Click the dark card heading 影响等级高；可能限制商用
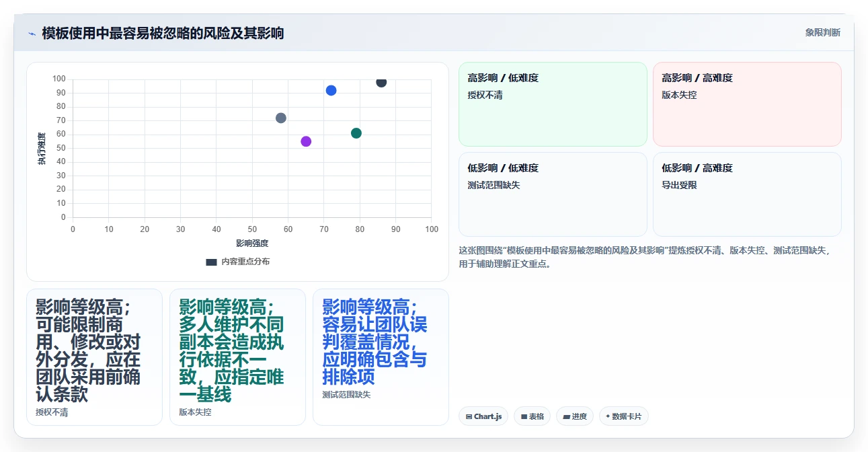868x452 pixels. point(88,351)
